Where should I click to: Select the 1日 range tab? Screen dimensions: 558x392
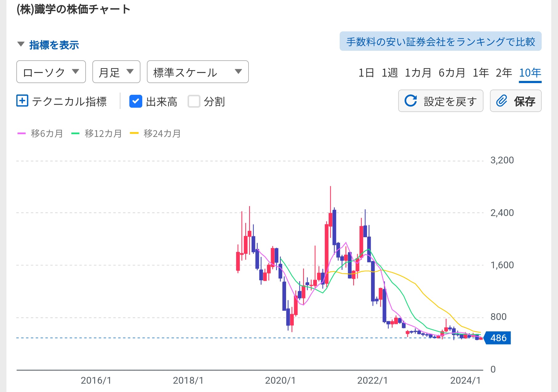coord(366,73)
